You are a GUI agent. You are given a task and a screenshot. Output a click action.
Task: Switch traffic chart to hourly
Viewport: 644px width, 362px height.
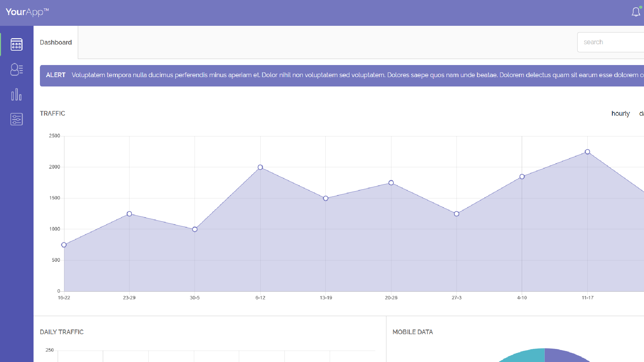pos(620,113)
